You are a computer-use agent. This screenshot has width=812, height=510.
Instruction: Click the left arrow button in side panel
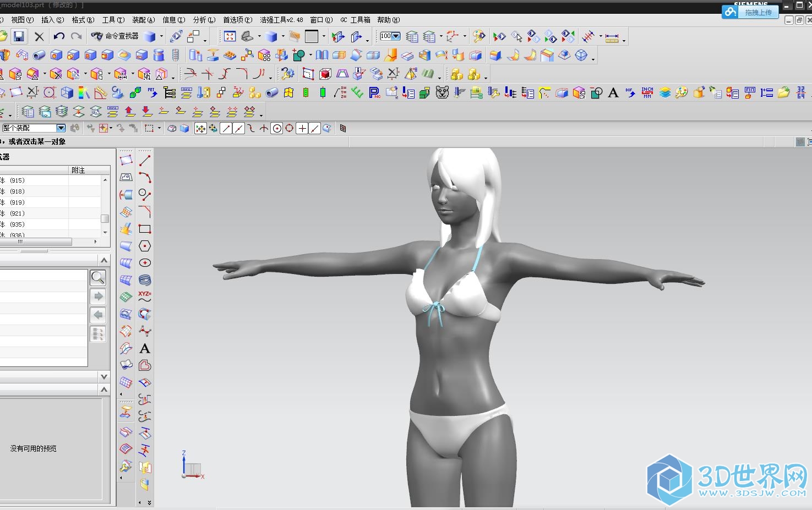pos(98,315)
